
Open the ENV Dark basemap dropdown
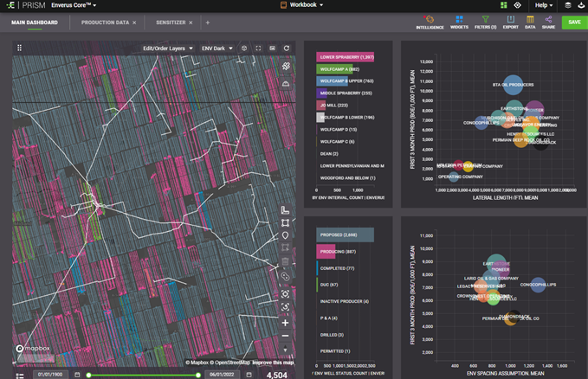pyautogui.click(x=217, y=48)
